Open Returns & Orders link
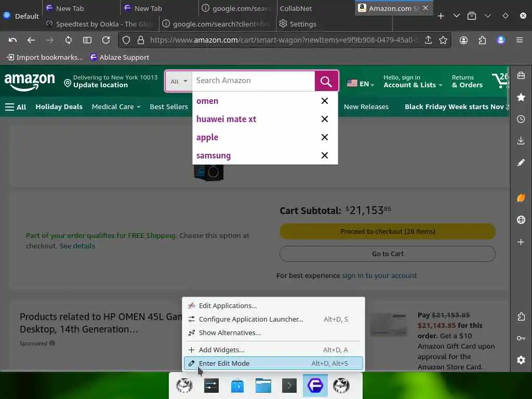The image size is (532, 399). coord(467,82)
